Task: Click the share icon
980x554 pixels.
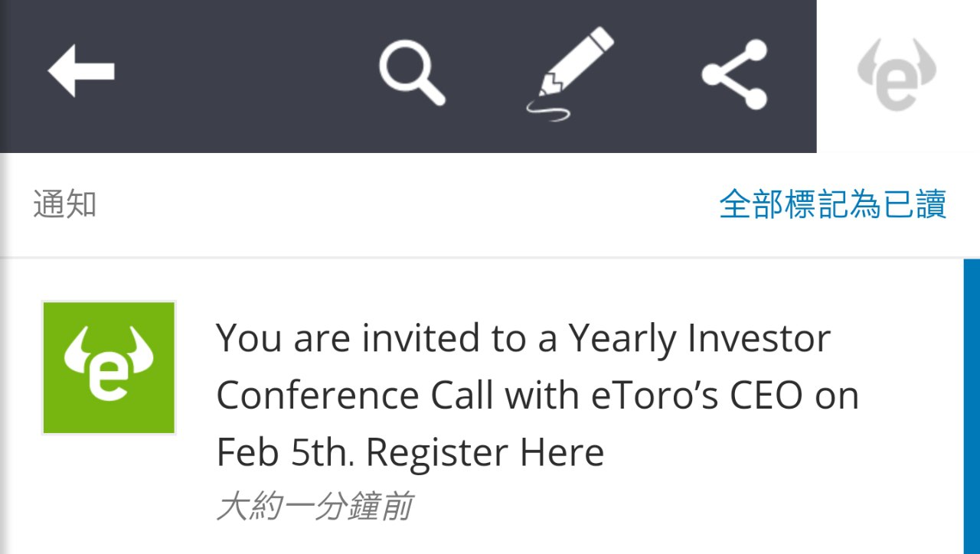Action: coord(734,74)
